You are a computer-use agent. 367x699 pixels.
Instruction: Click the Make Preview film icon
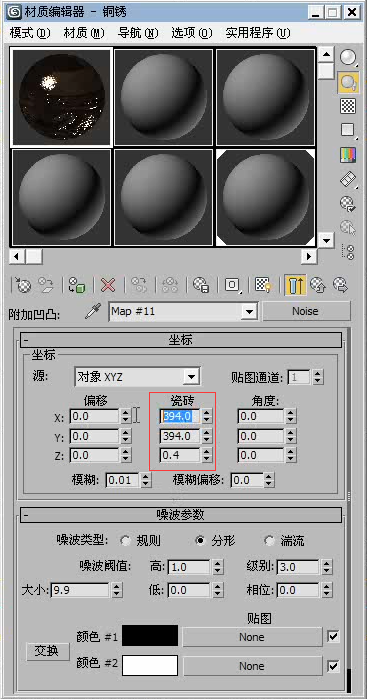click(x=348, y=179)
